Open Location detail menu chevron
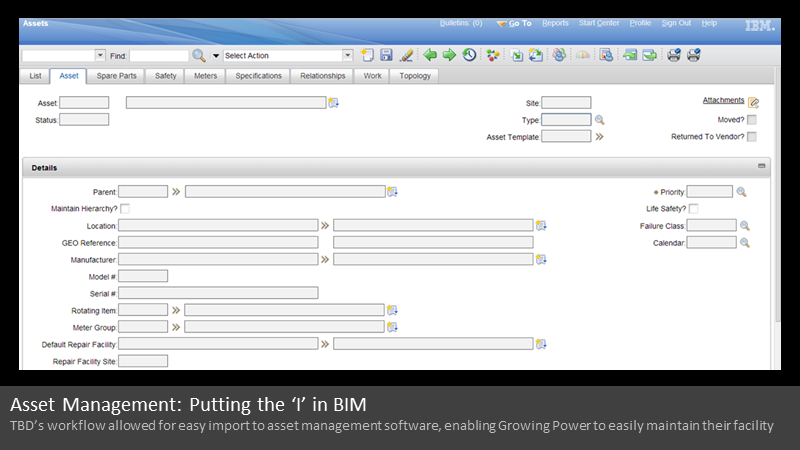Screen dimensions: 800x450 pos(325,226)
